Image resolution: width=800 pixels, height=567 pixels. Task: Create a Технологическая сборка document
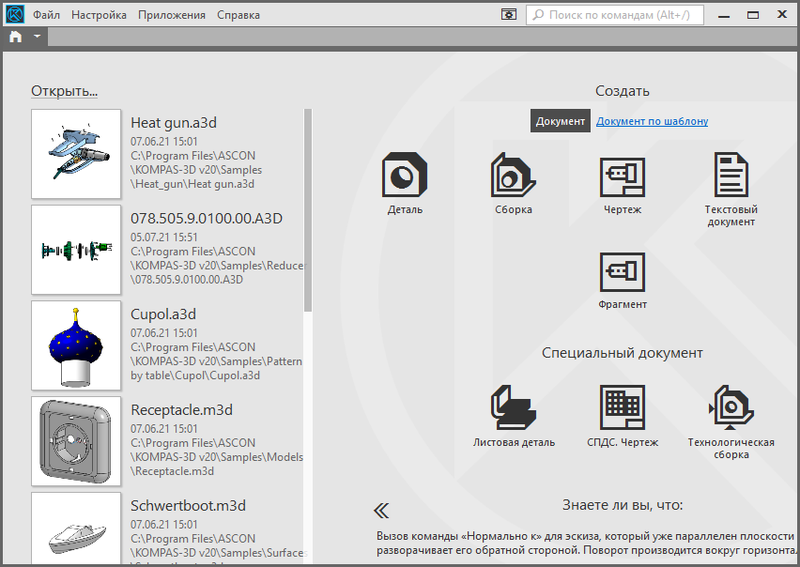tap(731, 422)
